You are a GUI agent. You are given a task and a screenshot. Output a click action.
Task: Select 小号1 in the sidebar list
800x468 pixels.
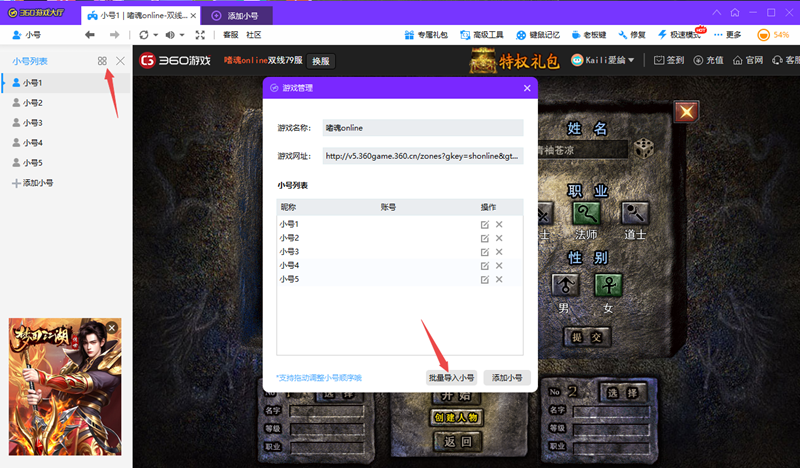[66, 83]
